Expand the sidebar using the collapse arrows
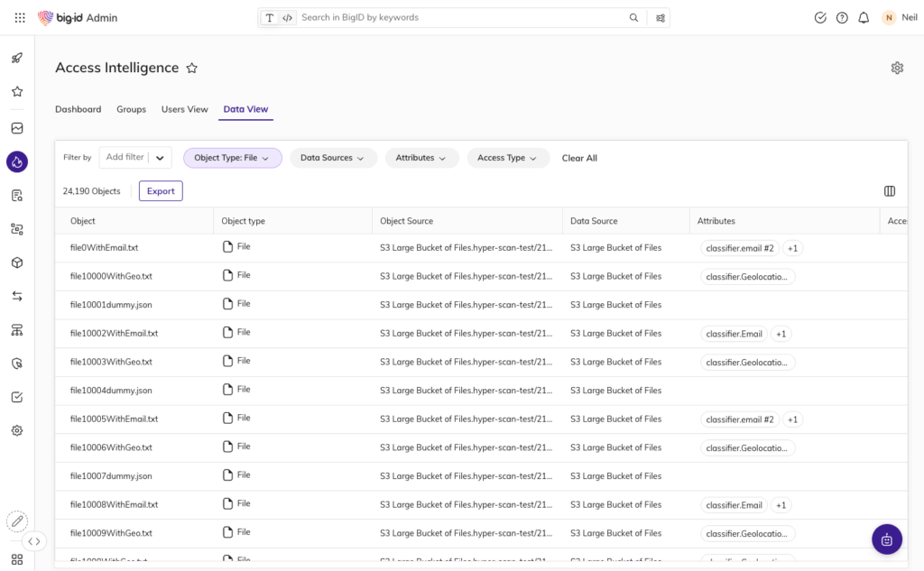This screenshot has height=571, width=924. coord(33,541)
